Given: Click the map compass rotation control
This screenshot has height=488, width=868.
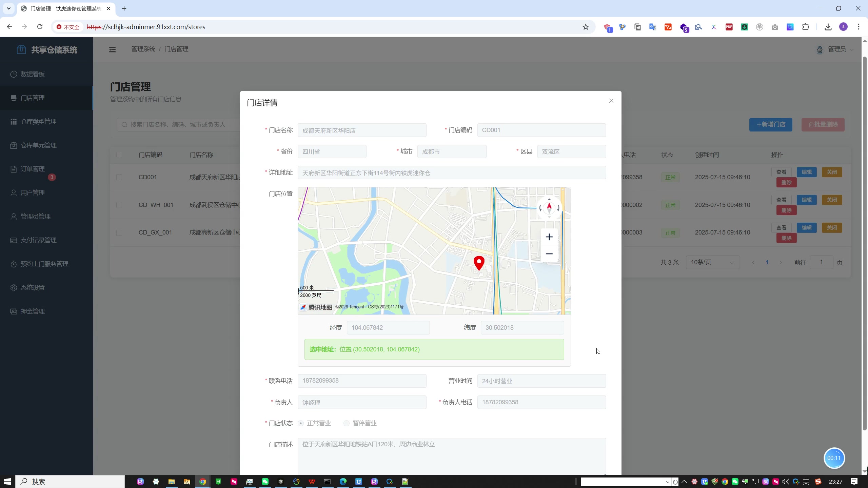Looking at the screenshot, I should [x=549, y=207].
